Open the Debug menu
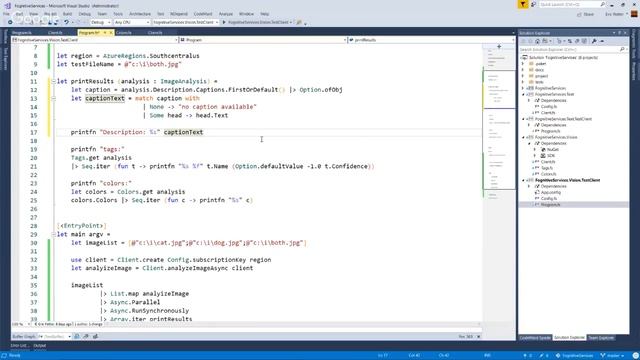Screen dimensions: 640x360 (x=84, y=14)
